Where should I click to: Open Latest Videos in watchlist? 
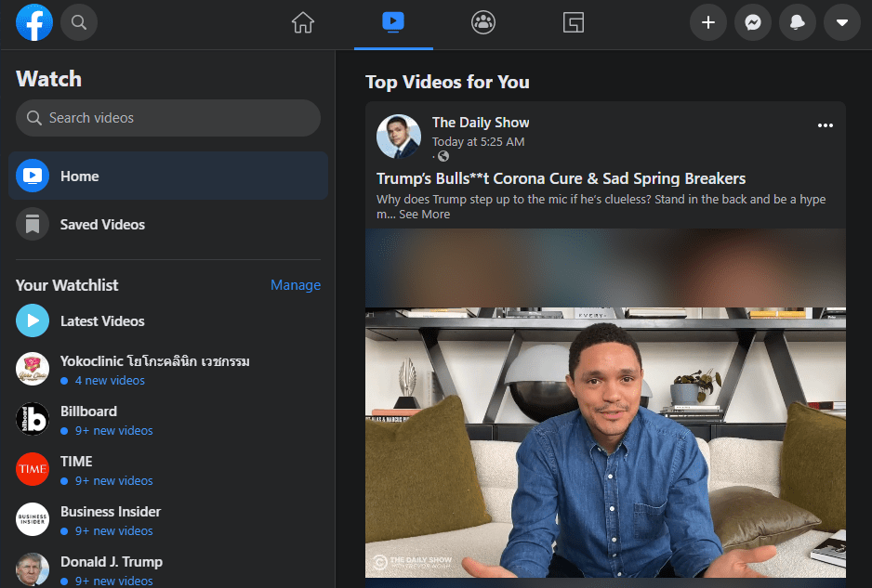coord(102,321)
